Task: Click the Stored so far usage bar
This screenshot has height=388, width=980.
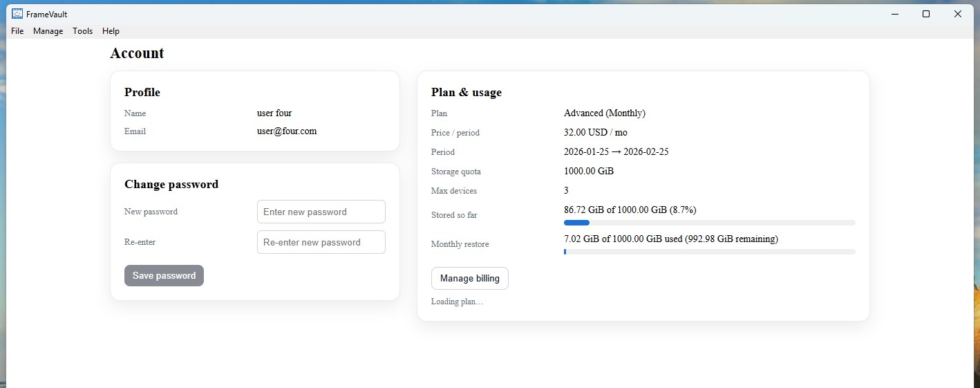Action: (709, 223)
